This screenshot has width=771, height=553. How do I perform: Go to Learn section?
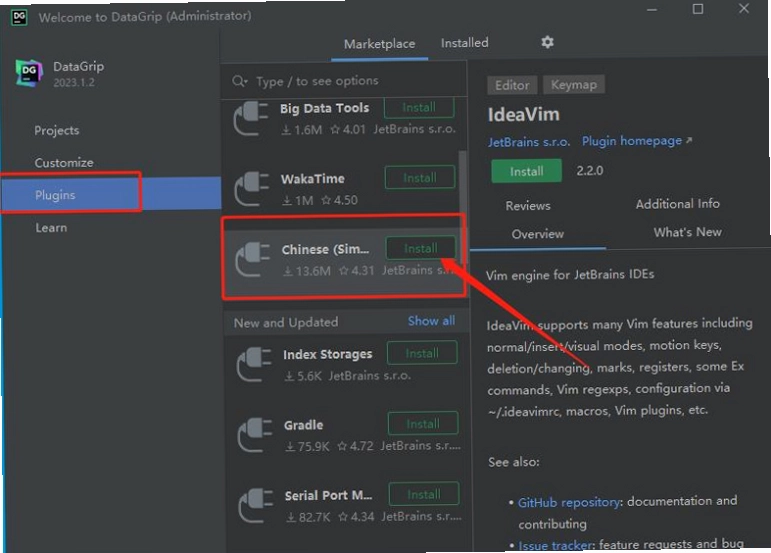click(51, 228)
